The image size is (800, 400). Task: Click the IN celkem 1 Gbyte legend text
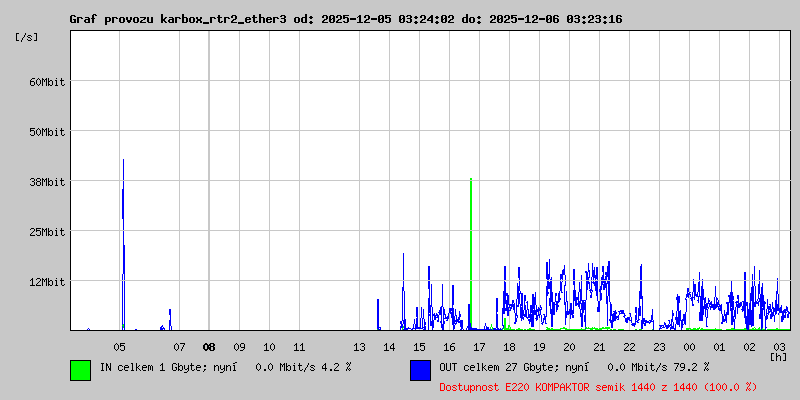pos(225,367)
